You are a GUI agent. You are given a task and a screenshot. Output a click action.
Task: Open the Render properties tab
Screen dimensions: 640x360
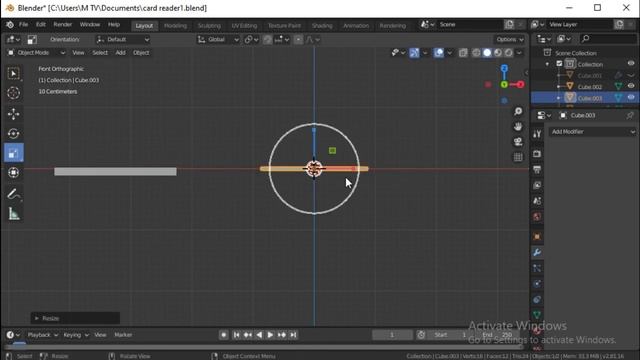(x=537, y=154)
